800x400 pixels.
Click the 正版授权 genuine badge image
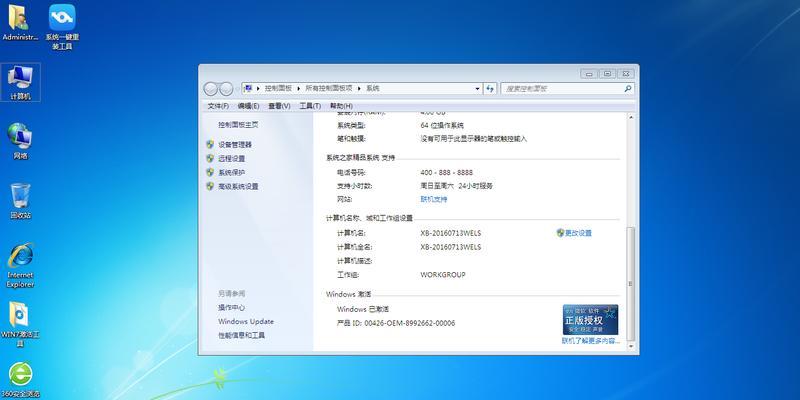pos(590,319)
